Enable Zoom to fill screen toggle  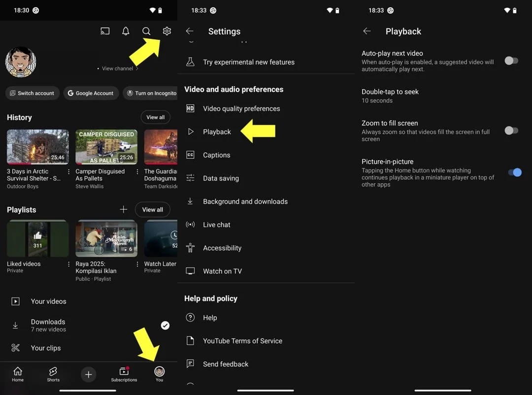[x=511, y=131]
